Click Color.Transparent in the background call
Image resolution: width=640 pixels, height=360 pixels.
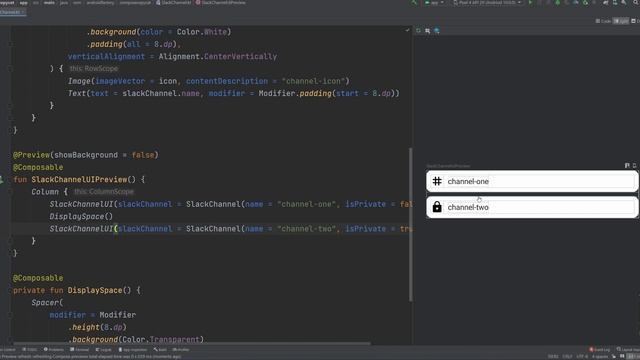click(x=160, y=340)
